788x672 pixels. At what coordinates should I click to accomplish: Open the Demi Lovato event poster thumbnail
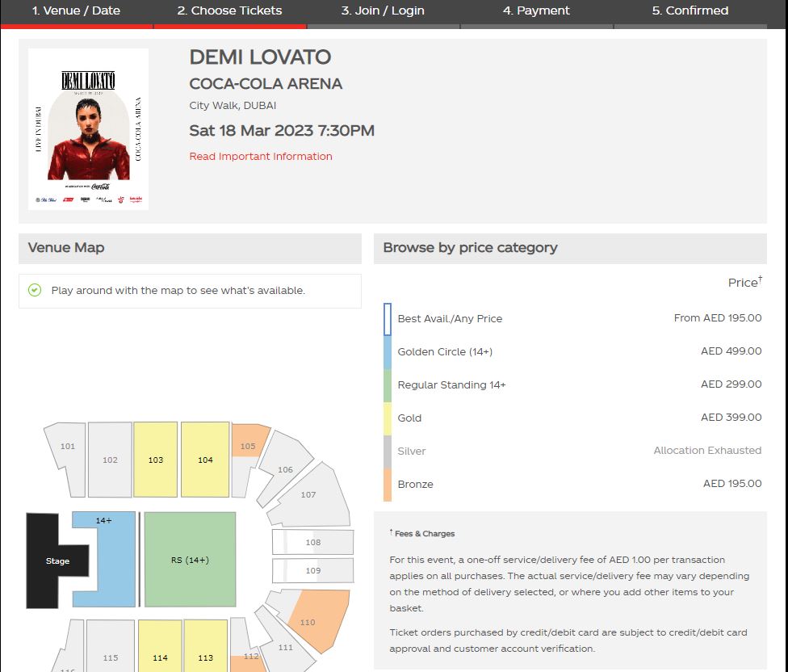click(x=89, y=129)
